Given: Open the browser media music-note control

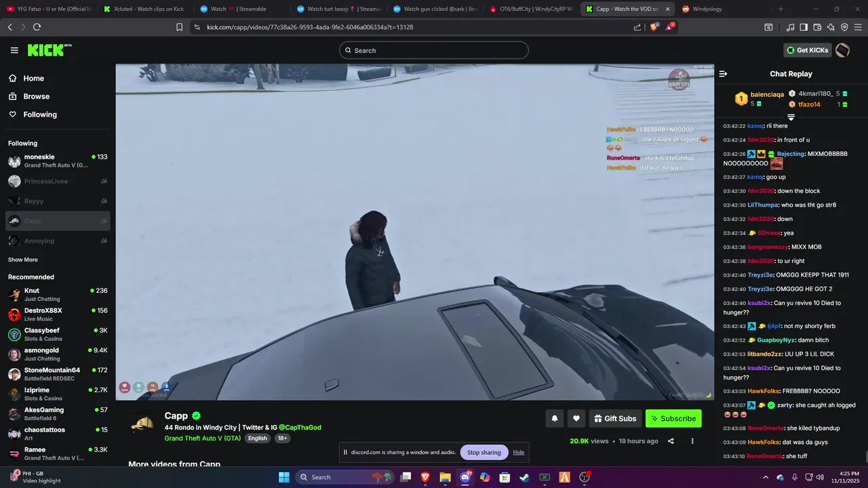Looking at the screenshot, I should (x=791, y=27).
